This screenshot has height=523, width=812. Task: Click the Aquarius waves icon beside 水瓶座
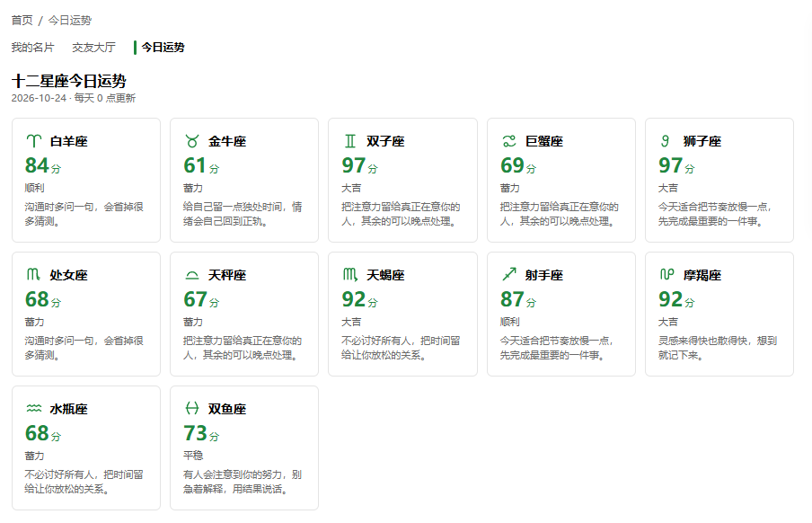pyautogui.click(x=33, y=409)
